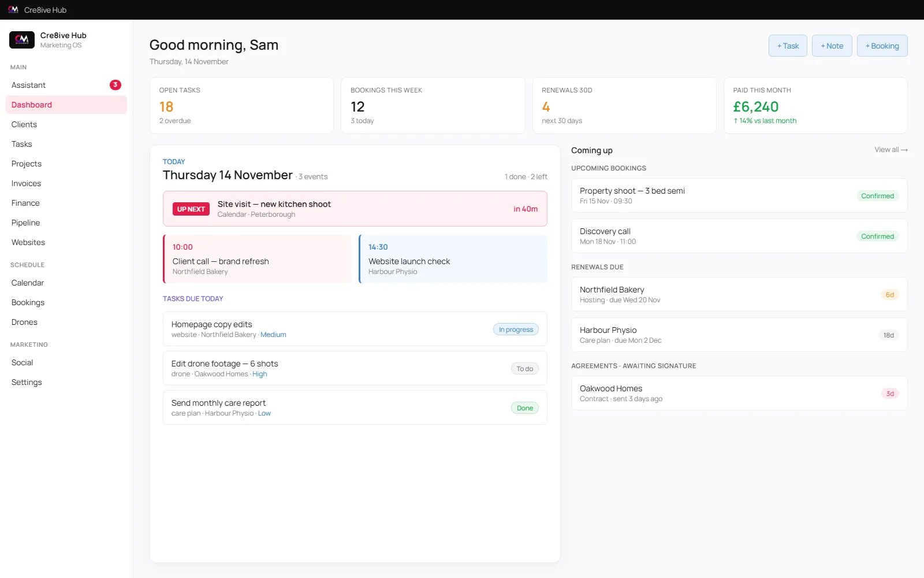Open the Renewals 30D stat card

pos(624,105)
